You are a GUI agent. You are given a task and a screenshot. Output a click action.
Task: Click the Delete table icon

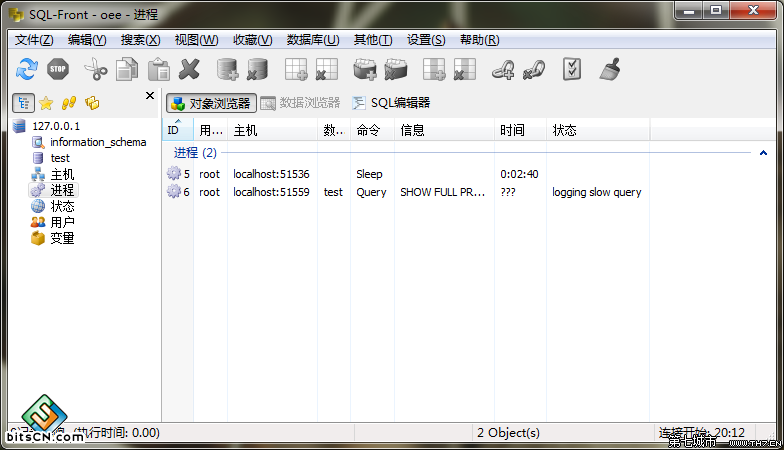tap(327, 69)
